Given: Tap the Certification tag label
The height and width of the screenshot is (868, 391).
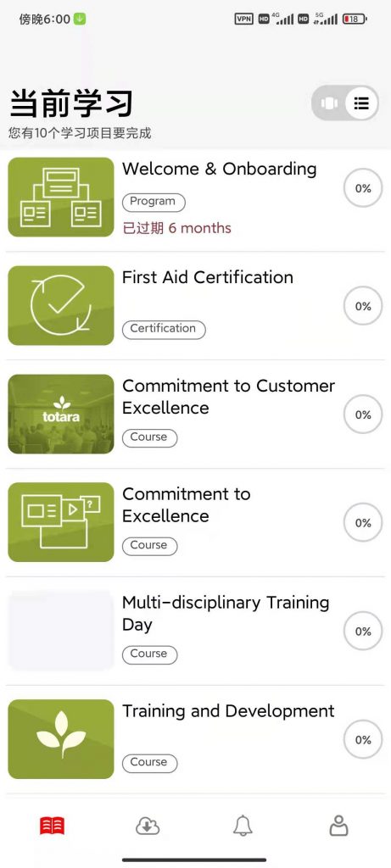Looking at the screenshot, I should [164, 328].
